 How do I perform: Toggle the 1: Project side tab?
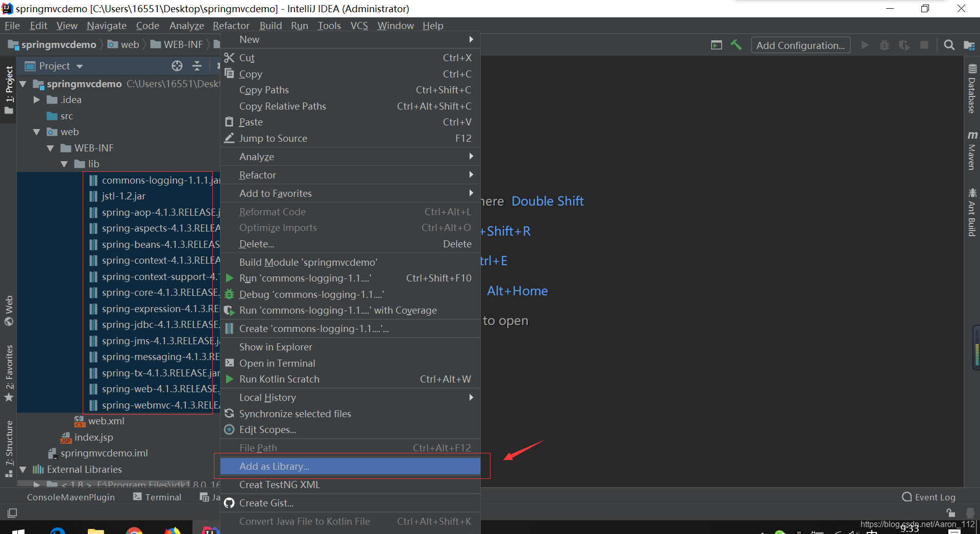pyautogui.click(x=9, y=89)
